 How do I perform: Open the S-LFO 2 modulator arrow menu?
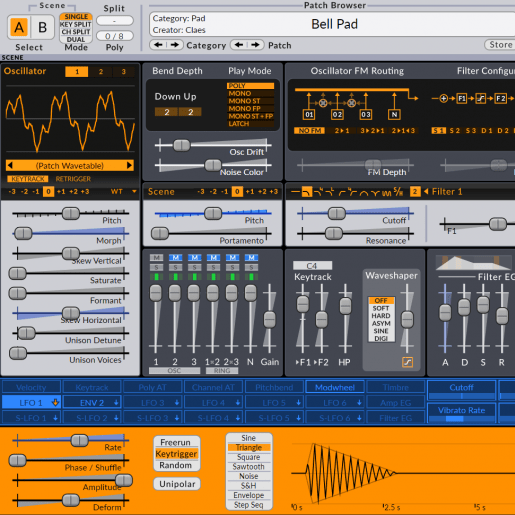116,418
